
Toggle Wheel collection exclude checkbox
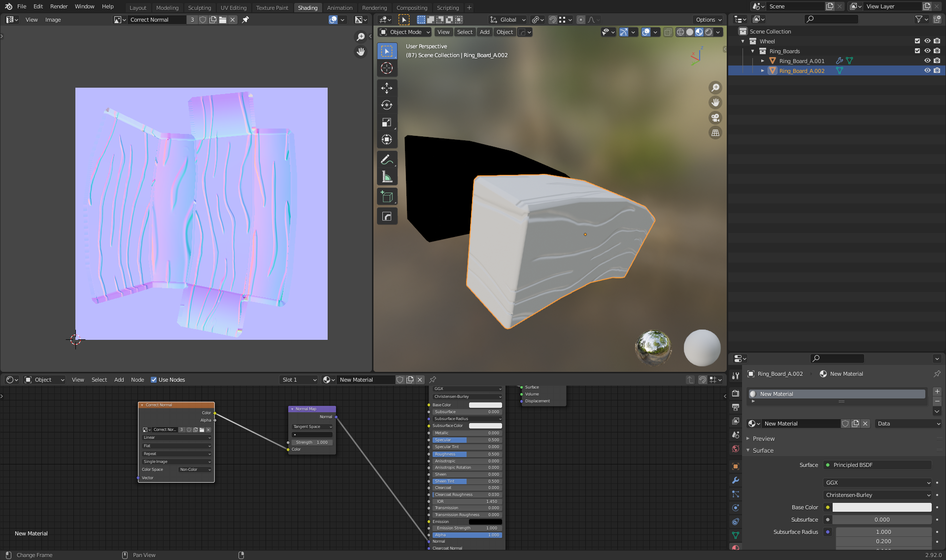point(917,41)
